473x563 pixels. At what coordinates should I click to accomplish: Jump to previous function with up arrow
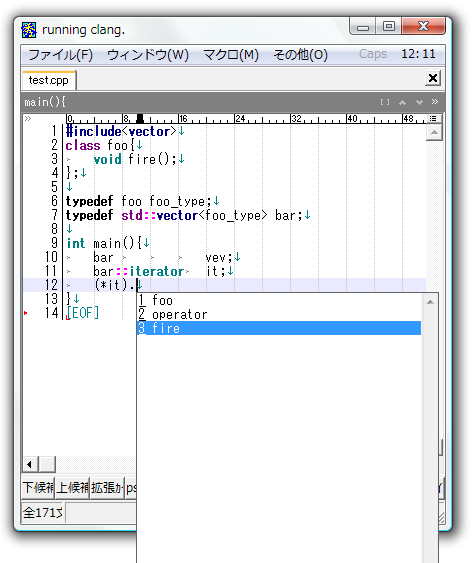(x=402, y=102)
